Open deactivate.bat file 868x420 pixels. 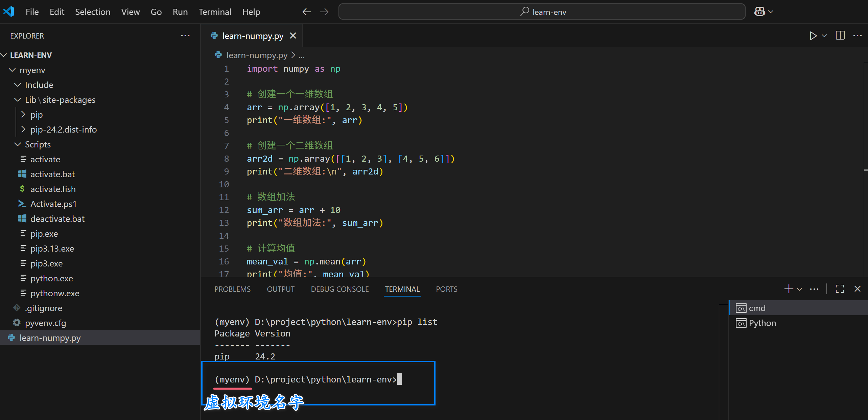point(100,219)
